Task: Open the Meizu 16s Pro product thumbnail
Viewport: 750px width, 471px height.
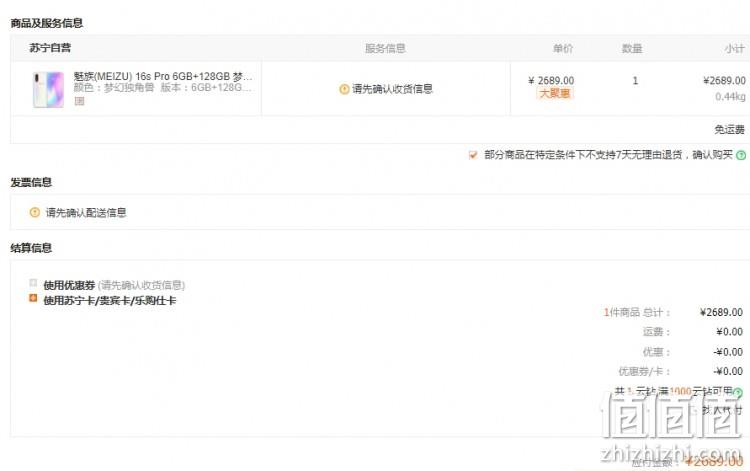Action: tap(48, 89)
